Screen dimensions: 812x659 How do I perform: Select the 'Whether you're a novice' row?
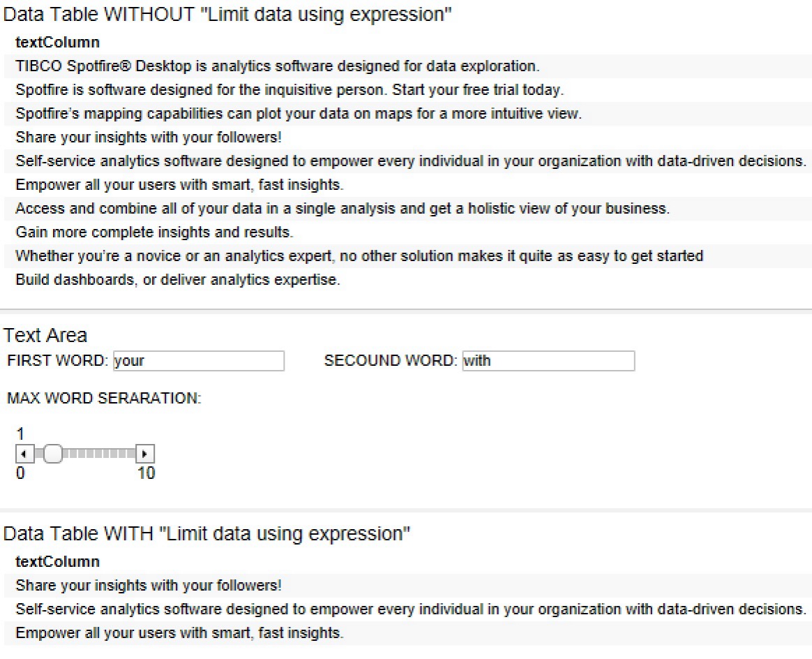(x=408, y=256)
